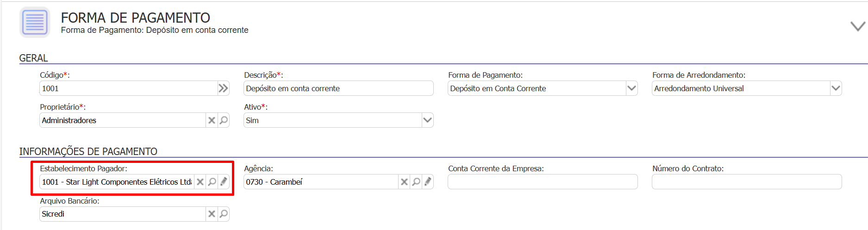Collapse the Forma de Pagamento panel chevron
The width and height of the screenshot is (868, 230).
tap(857, 26)
